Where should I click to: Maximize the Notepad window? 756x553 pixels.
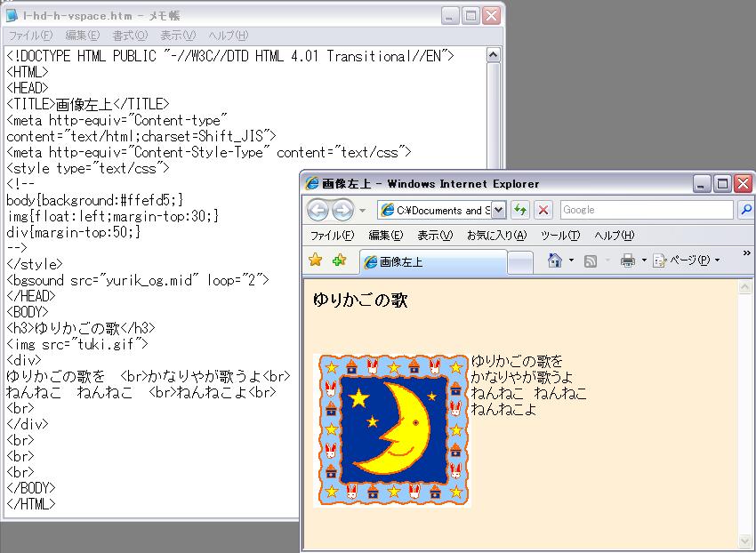tap(470, 16)
